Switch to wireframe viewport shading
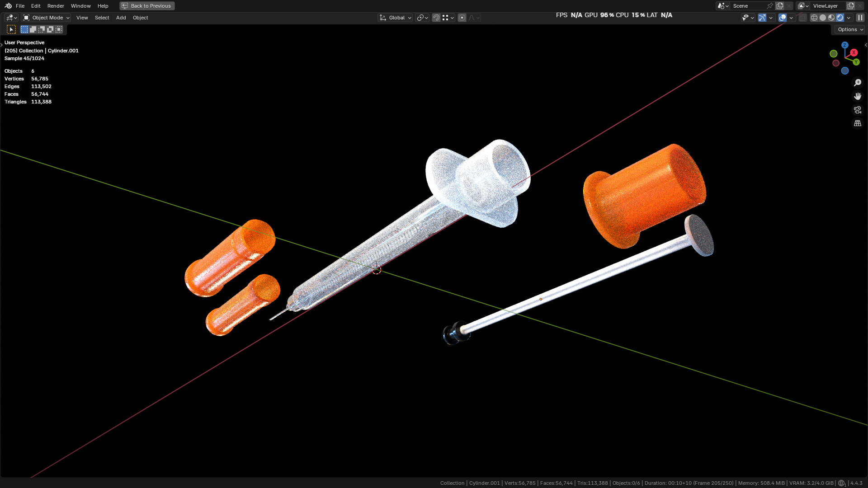 click(x=814, y=18)
